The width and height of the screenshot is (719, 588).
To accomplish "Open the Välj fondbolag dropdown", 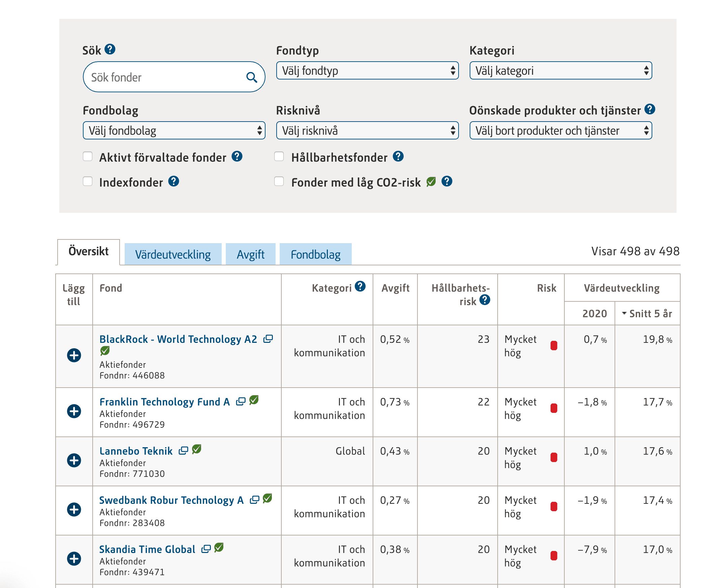I will click(x=174, y=130).
